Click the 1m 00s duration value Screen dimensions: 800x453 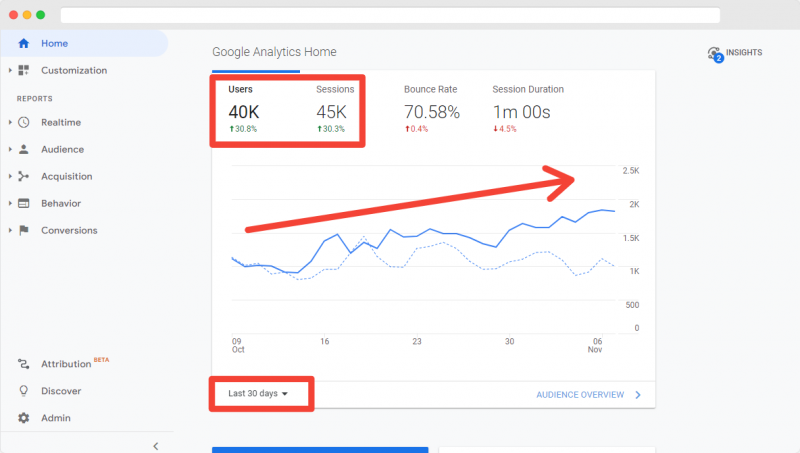pyautogui.click(x=521, y=112)
